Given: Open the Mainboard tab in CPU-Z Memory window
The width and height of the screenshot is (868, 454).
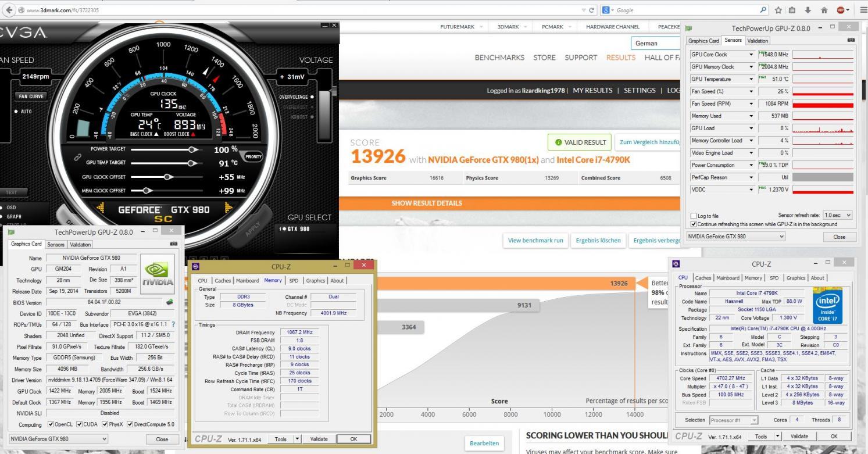Looking at the screenshot, I should (247, 280).
